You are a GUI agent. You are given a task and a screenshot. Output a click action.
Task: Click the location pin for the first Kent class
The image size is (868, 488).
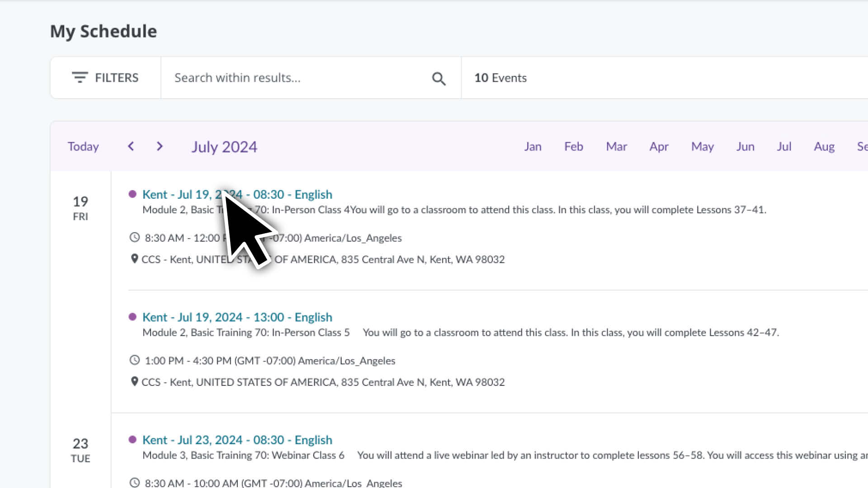(x=134, y=259)
